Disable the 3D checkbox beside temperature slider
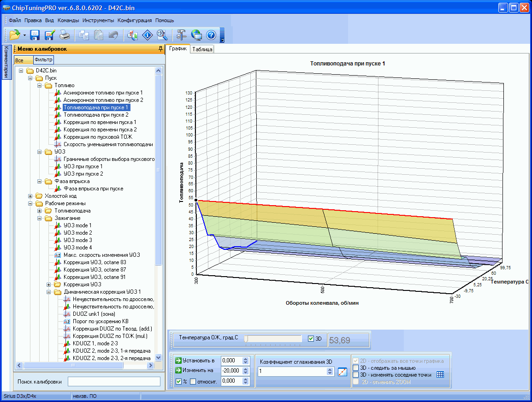Screen dimensions: 532x402 click(x=311, y=339)
